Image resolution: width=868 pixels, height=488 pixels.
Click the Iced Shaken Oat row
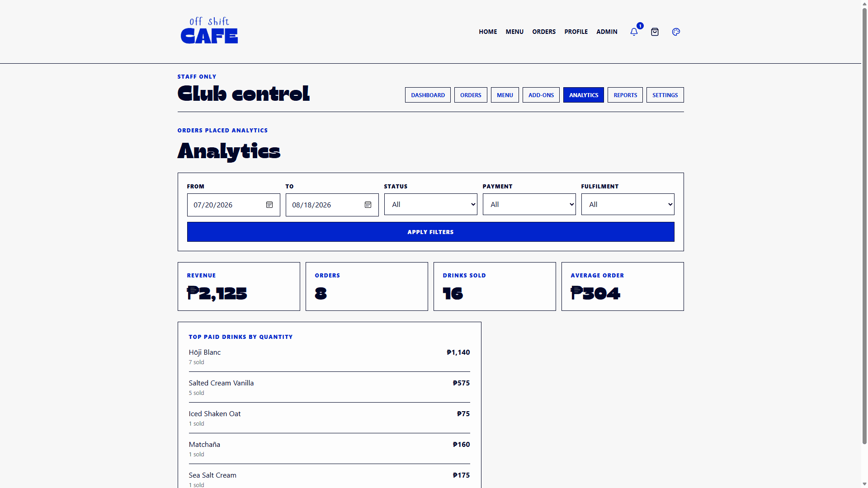329,418
